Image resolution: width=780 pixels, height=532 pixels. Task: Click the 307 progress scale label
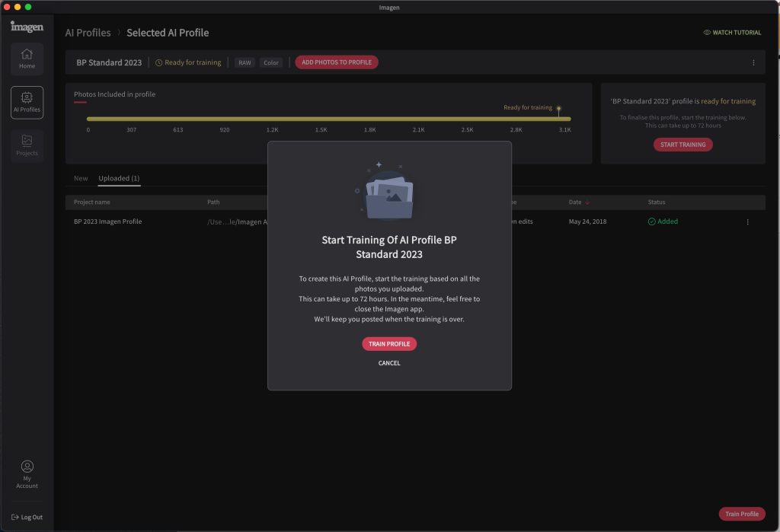tap(131, 130)
